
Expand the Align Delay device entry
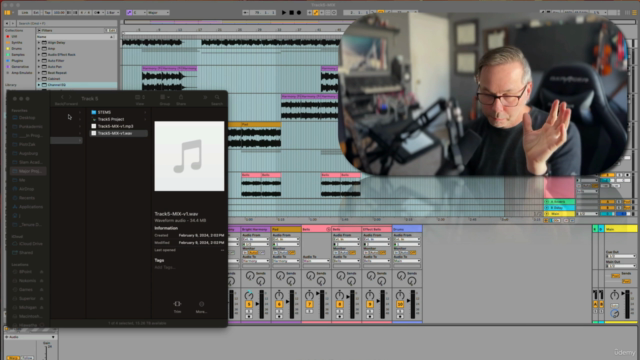click(39, 42)
